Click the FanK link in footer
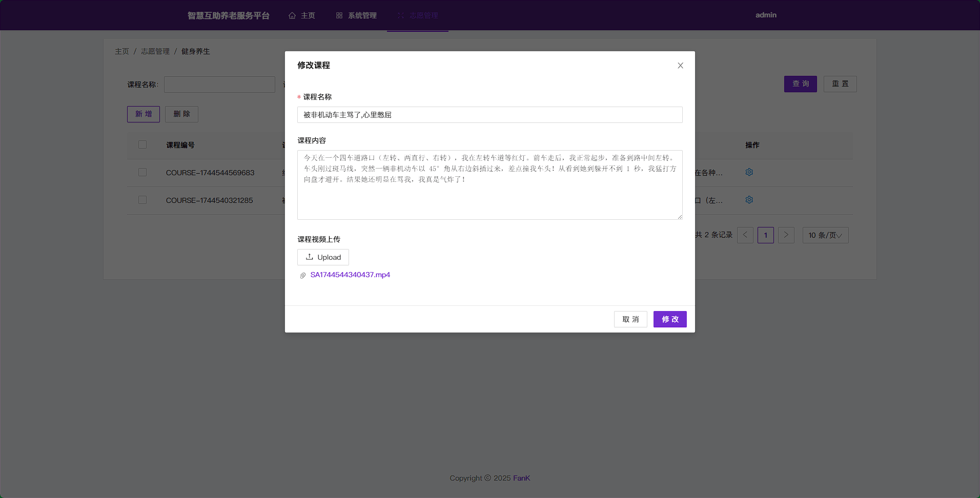 pyautogui.click(x=521, y=478)
